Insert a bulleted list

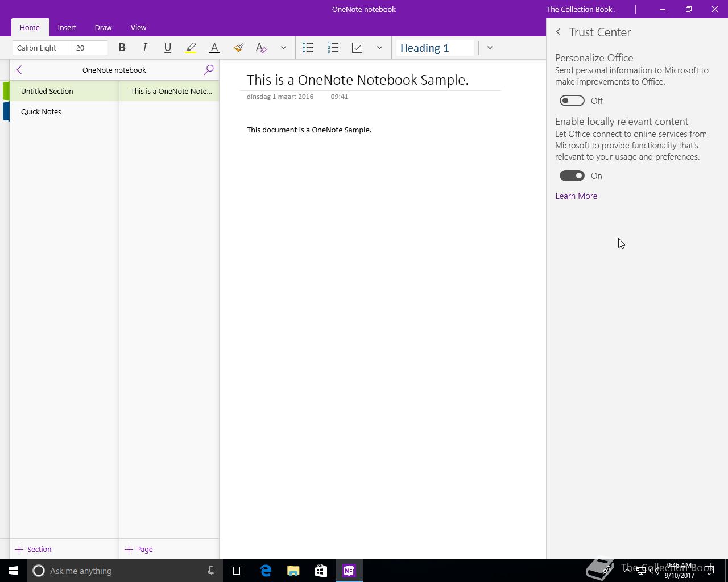pyautogui.click(x=308, y=48)
